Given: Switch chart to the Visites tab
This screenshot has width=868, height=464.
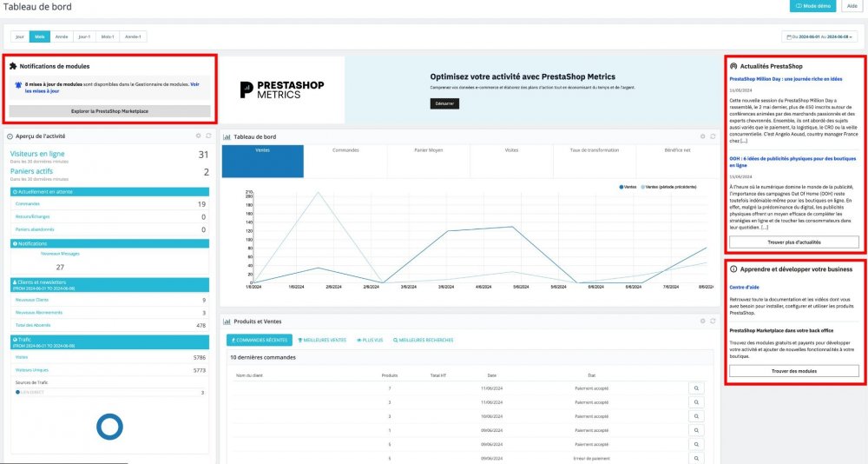Looking at the screenshot, I should pyautogui.click(x=511, y=162).
